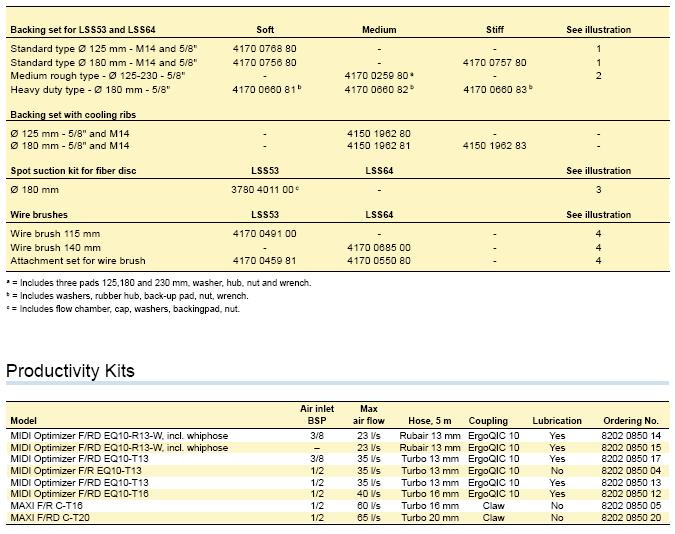The width and height of the screenshot is (675, 534).
Task: Click 'MIDI Optimizer F/R EQ10-T13' model
Action: click(76, 471)
